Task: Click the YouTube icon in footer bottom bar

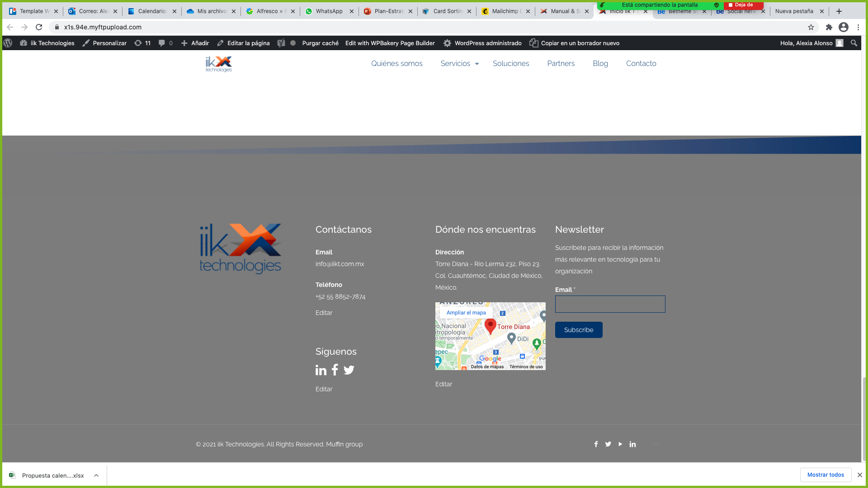Action: pos(620,444)
